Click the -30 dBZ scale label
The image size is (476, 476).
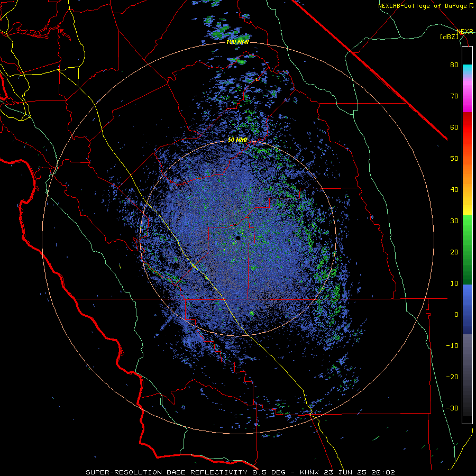(x=452, y=408)
